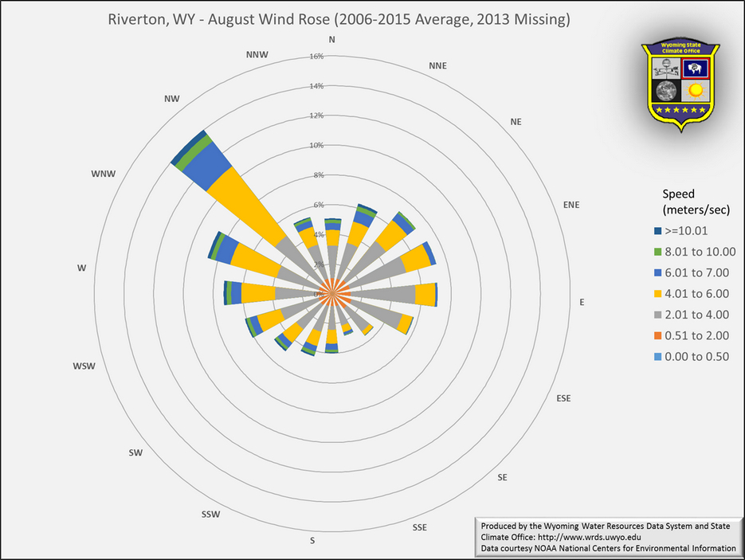745x560 pixels.
Task: Click the orange 0.51 to 2.00 legend swatch
Action: click(x=657, y=335)
